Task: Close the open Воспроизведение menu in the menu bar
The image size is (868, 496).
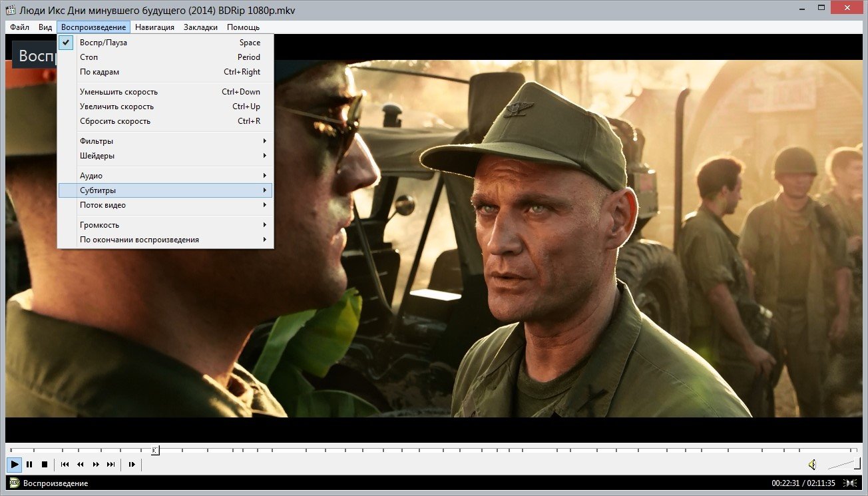Action: pos(94,27)
